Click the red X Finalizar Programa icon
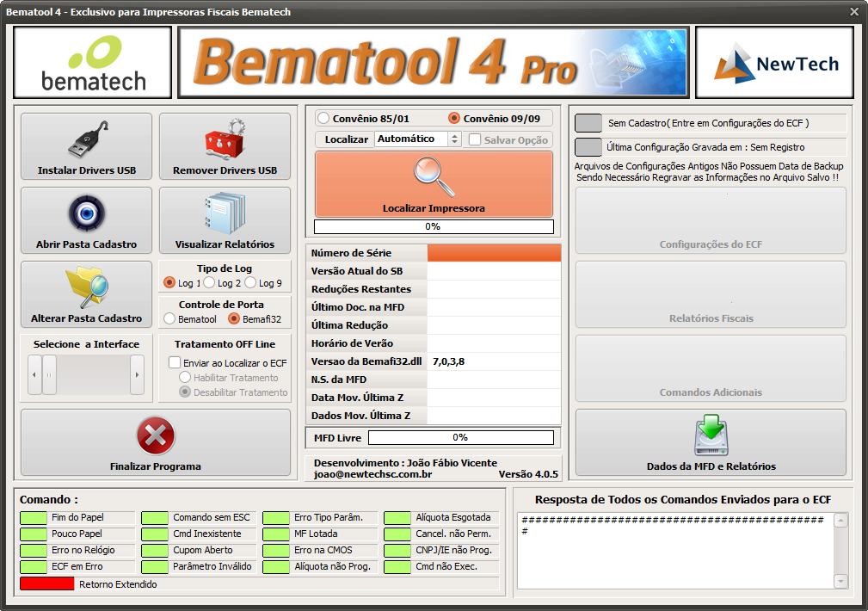Image resolution: width=868 pixels, height=611 pixels. pos(156,436)
